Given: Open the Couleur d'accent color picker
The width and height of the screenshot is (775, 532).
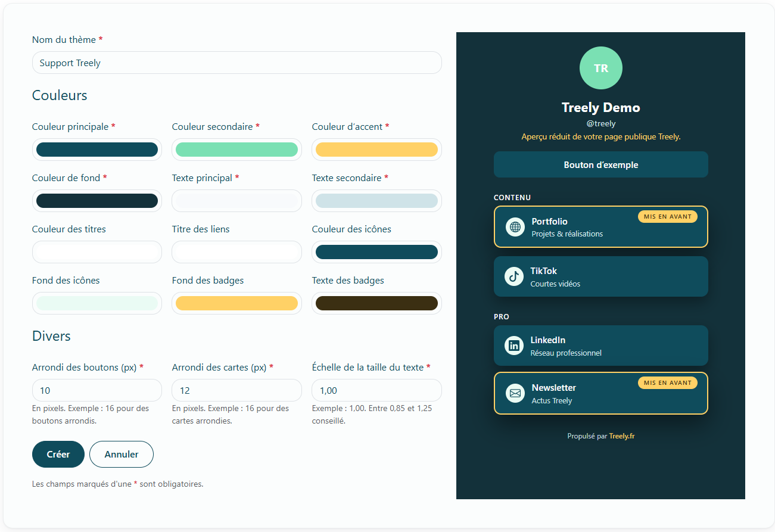Looking at the screenshot, I should point(377,150).
